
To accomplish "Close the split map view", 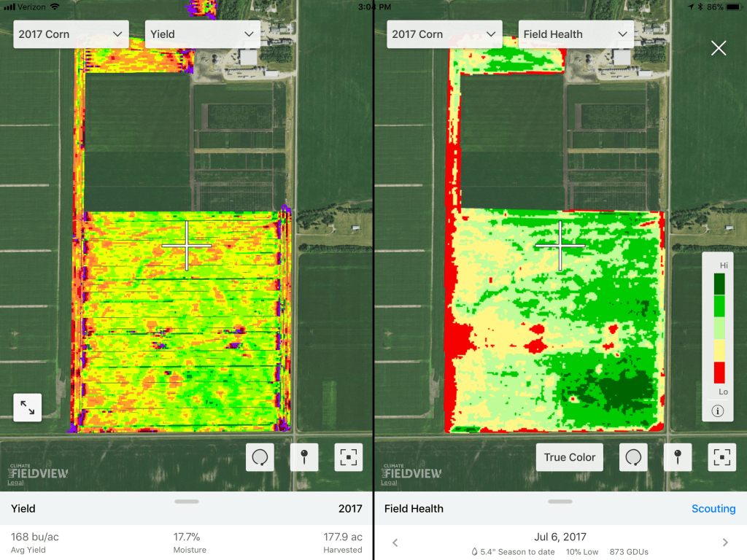I will pos(719,48).
